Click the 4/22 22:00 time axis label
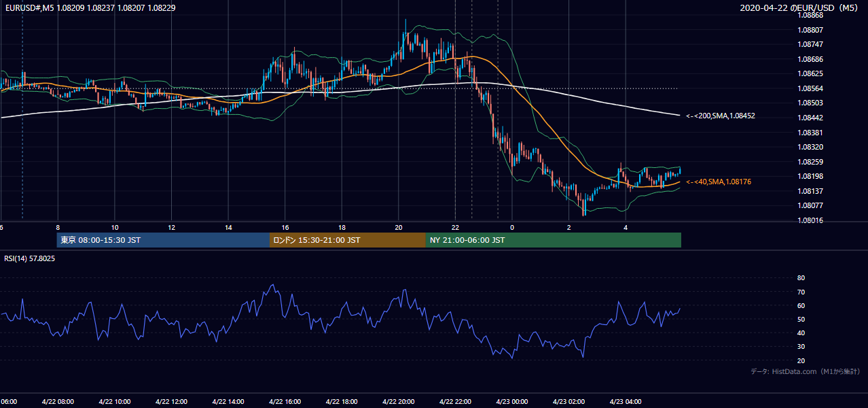This screenshot has height=408, width=868. 455,402
